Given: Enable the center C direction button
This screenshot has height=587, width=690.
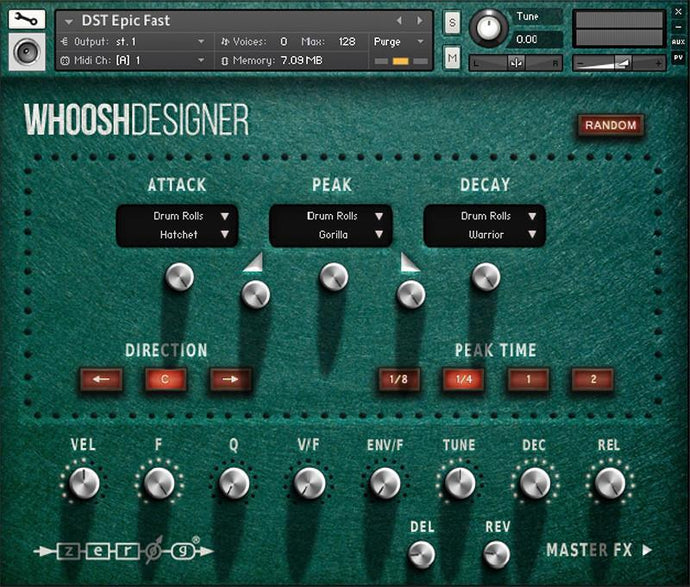Looking at the screenshot, I should click(x=166, y=380).
